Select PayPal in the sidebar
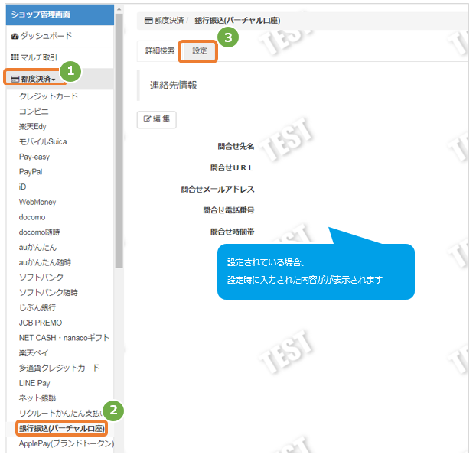The image size is (476, 461). click(x=31, y=172)
